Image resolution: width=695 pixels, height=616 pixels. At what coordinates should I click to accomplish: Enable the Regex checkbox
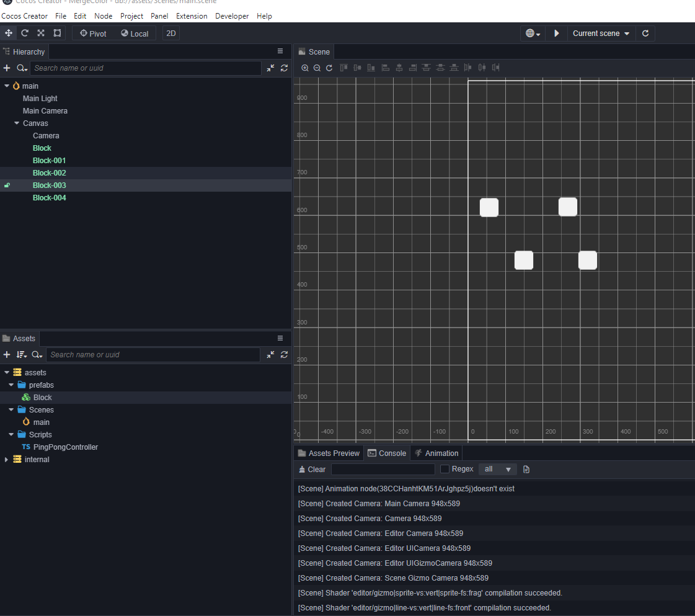click(x=445, y=469)
